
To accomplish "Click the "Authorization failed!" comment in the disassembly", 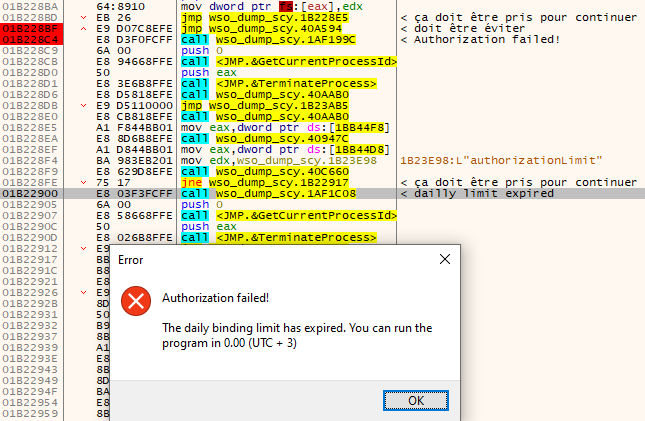I will [484, 39].
